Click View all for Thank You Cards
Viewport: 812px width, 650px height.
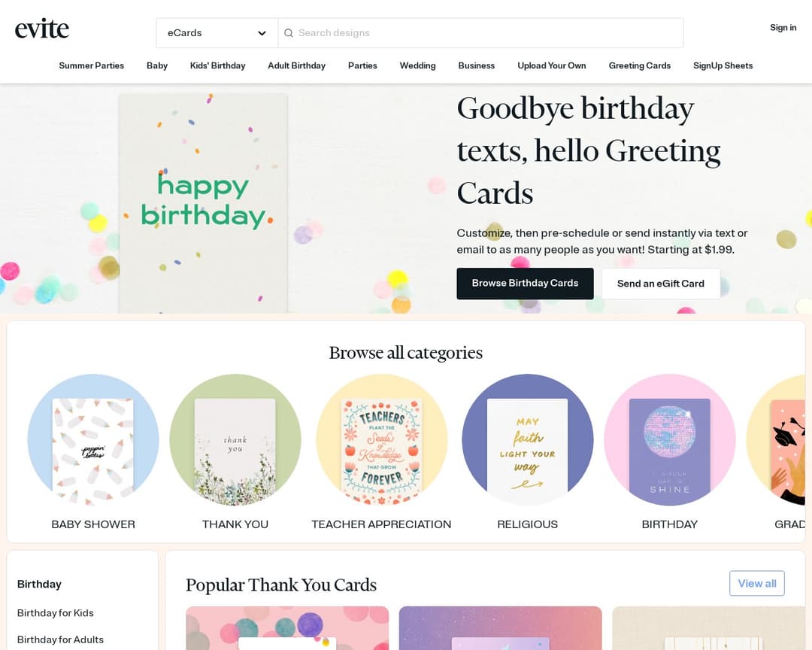pyautogui.click(x=757, y=584)
